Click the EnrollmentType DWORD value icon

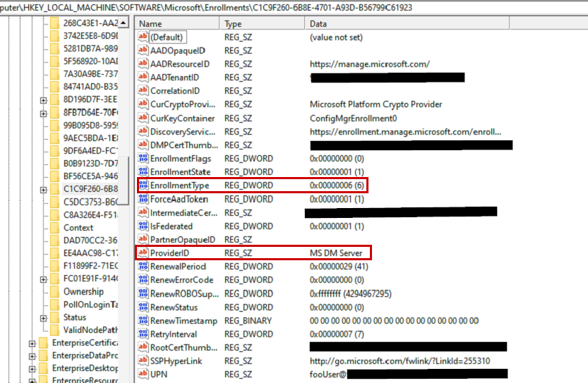click(142, 186)
